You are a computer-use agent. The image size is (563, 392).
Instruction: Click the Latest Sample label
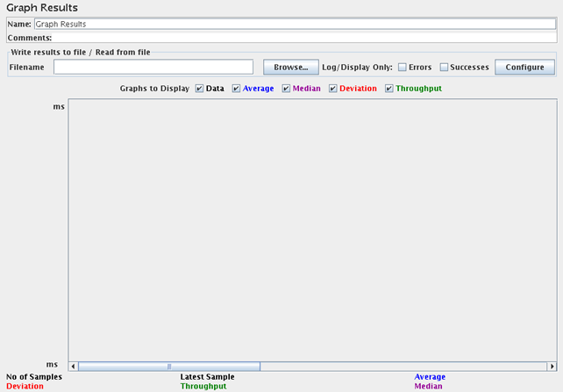click(207, 377)
